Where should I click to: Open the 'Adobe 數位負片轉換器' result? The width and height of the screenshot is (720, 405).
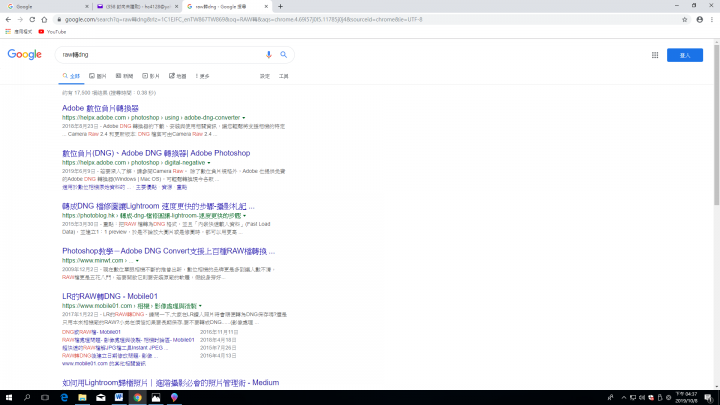[101, 108]
